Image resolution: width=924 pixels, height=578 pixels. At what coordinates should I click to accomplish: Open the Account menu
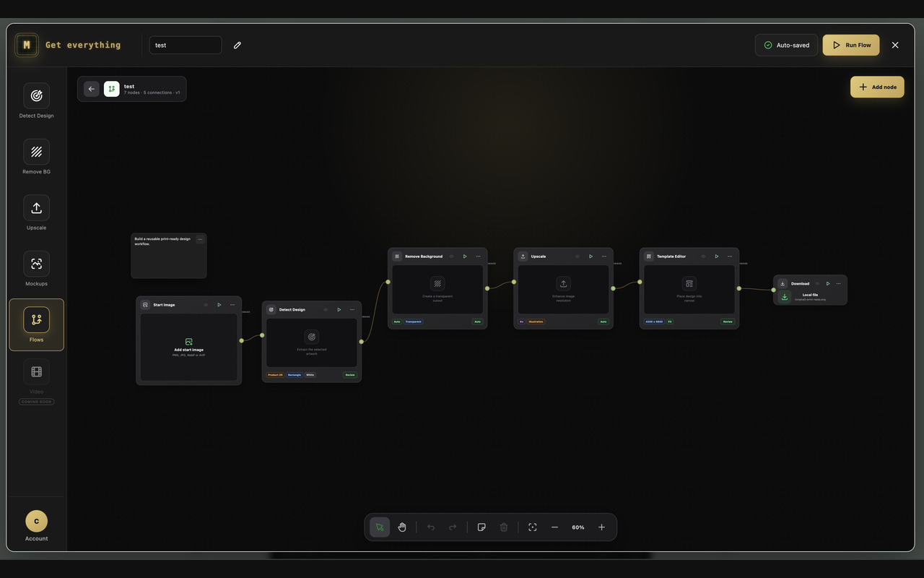click(37, 526)
